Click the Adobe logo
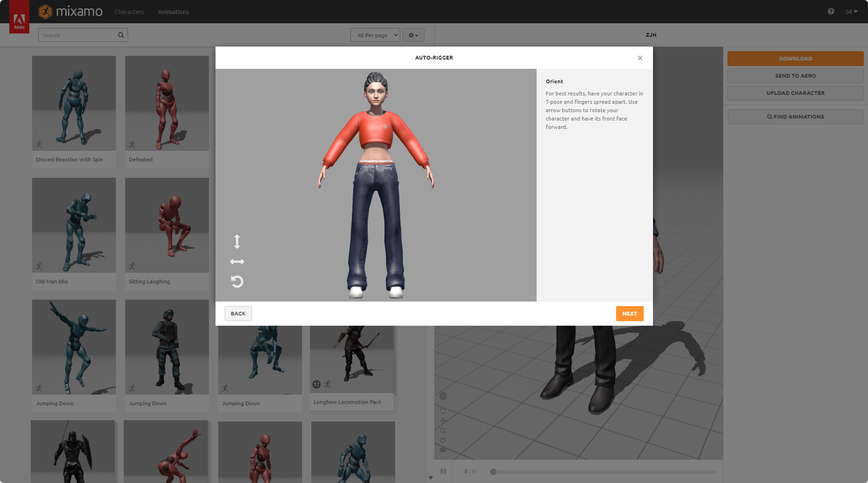The height and width of the screenshot is (483, 868). click(19, 20)
